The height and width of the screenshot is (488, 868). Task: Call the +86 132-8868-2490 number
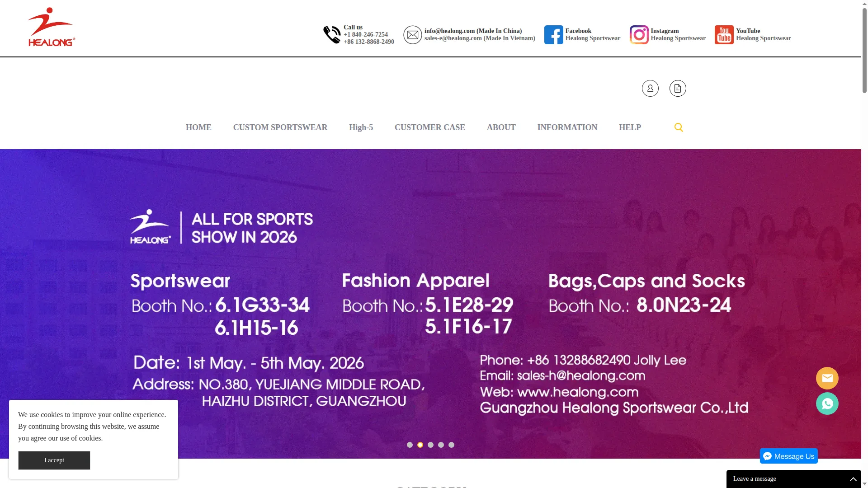369,42
